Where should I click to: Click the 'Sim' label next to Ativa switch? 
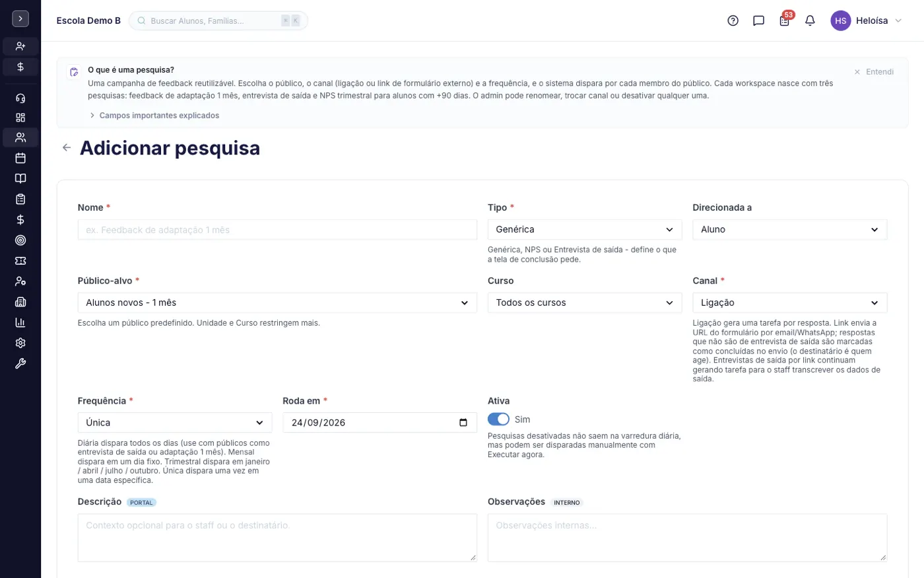pos(522,419)
